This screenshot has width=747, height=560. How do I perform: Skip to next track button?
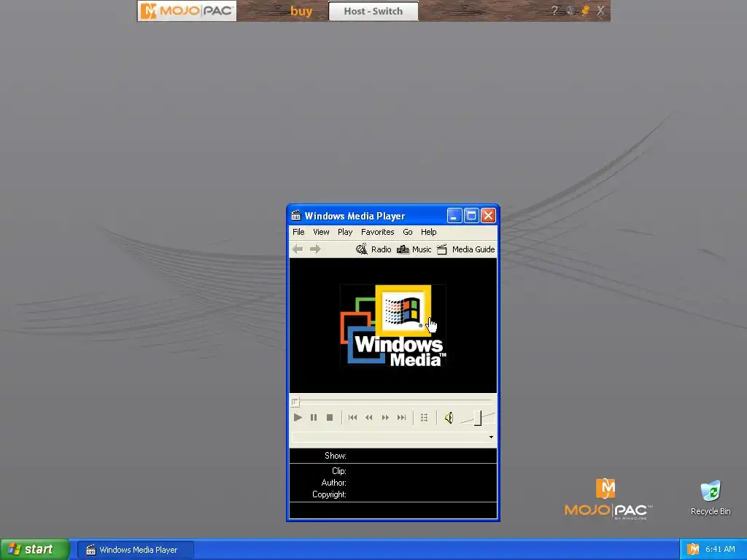402,418
